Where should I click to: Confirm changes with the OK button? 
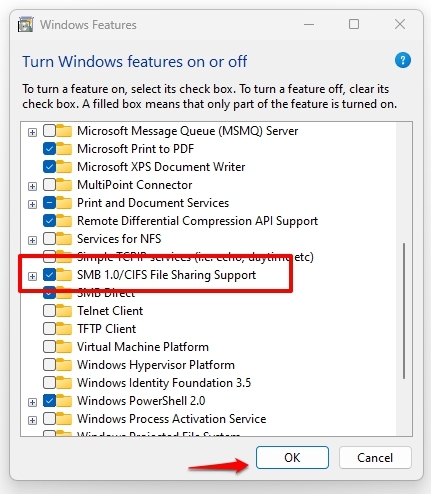click(292, 458)
